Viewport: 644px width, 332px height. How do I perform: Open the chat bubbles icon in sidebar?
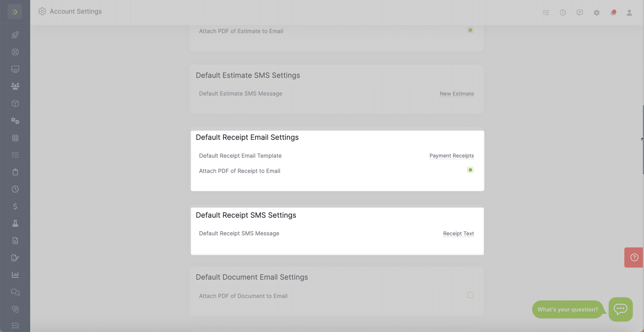click(x=15, y=292)
